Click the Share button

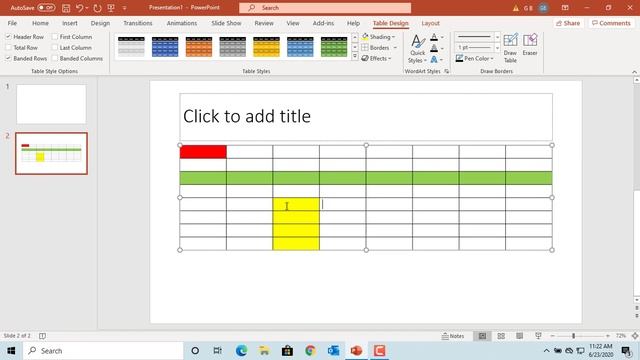coord(568,23)
